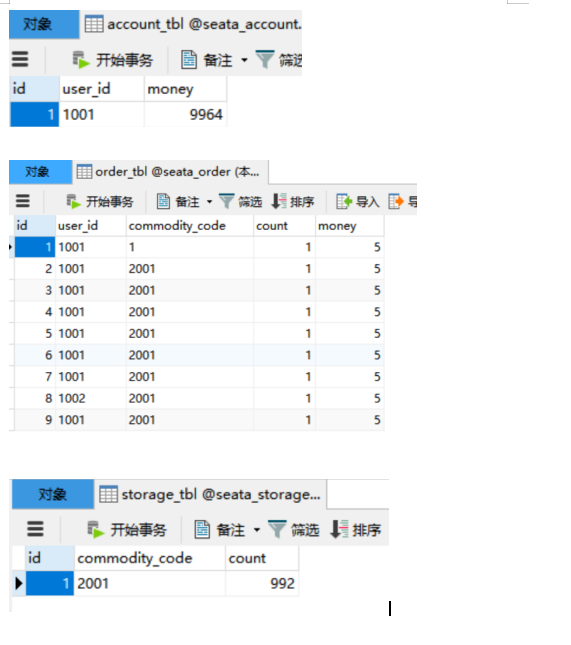Viewport: 571px width, 645px height.
Task: Click sort icon in order_tbl toolbar
Action: click(279, 201)
